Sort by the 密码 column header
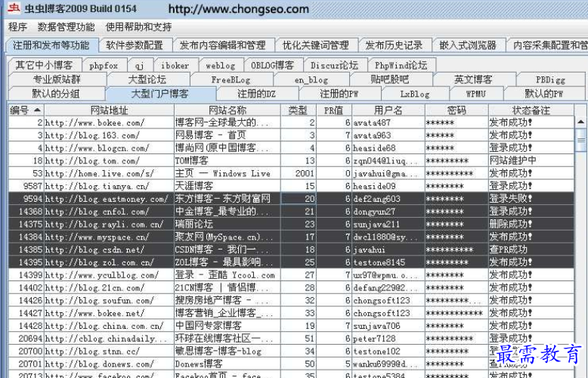 tap(456, 110)
